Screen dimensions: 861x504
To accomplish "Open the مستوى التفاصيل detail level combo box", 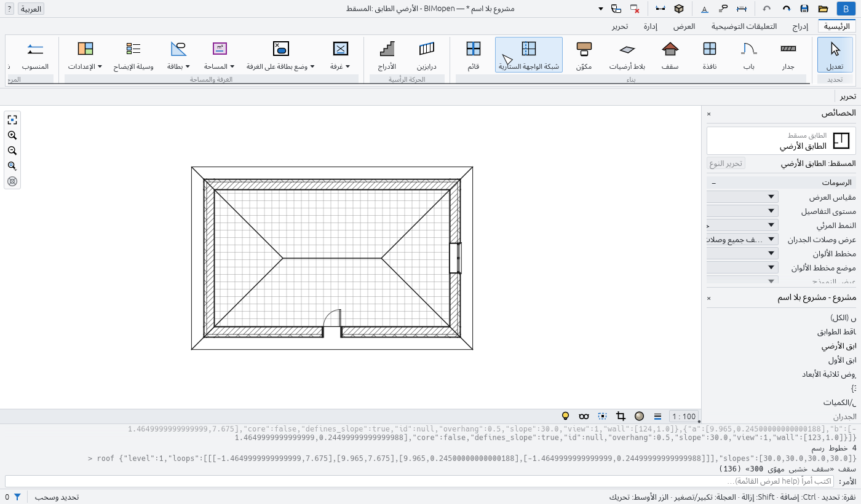I will [742, 211].
